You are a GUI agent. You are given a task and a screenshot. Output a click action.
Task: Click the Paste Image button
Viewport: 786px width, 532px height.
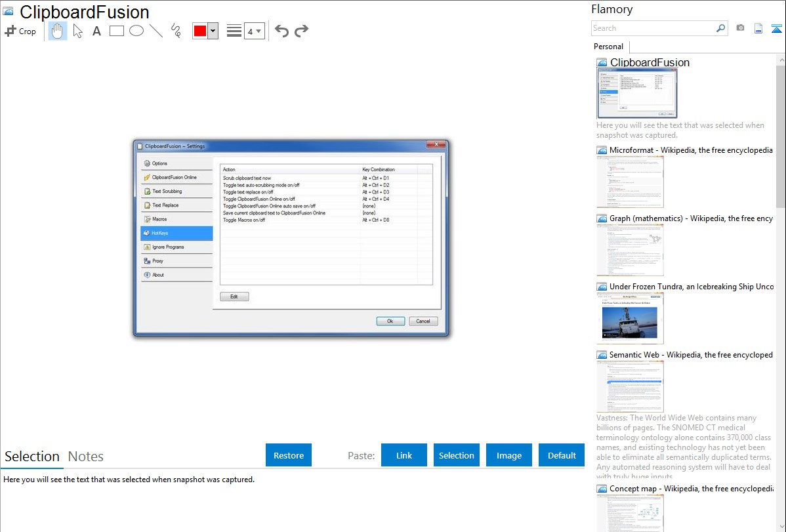(508, 455)
